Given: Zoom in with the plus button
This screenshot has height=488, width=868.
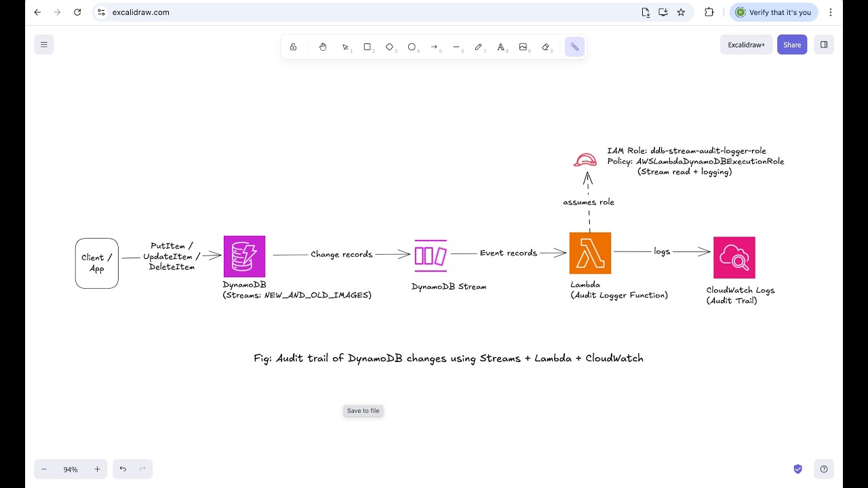Looking at the screenshot, I should coord(97,469).
